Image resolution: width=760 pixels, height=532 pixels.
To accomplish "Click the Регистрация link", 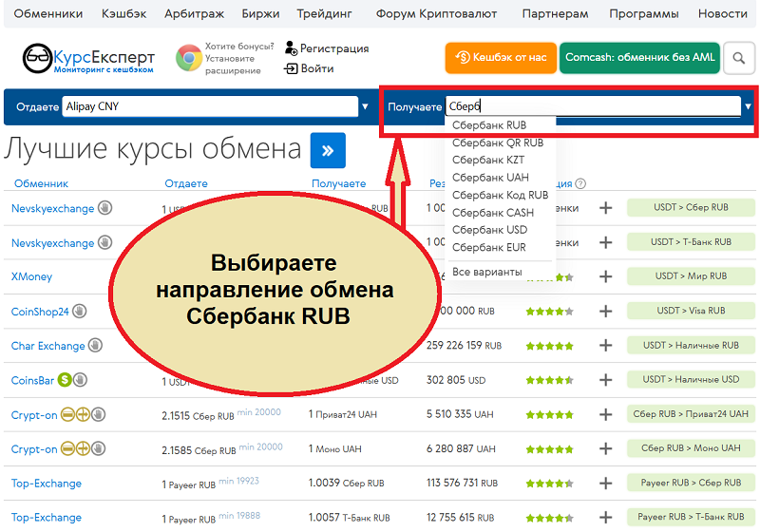I will pyautogui.click(x=334, y=48).
